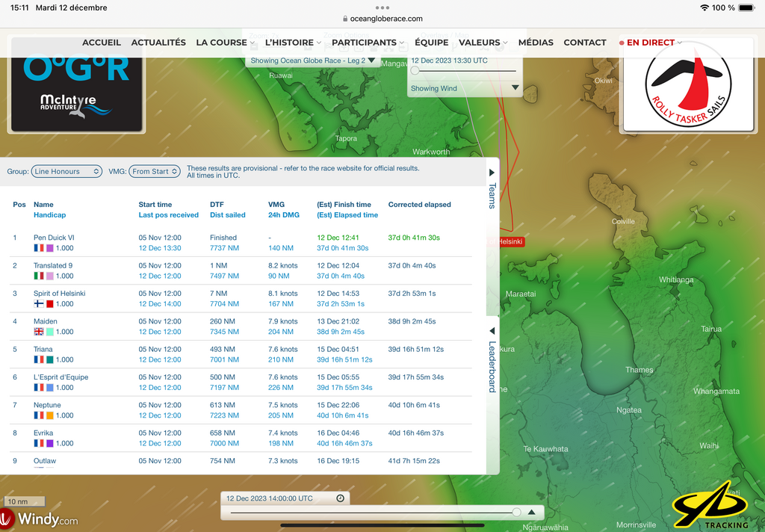Open the Triana boat entry

click(x=43, y=349)
